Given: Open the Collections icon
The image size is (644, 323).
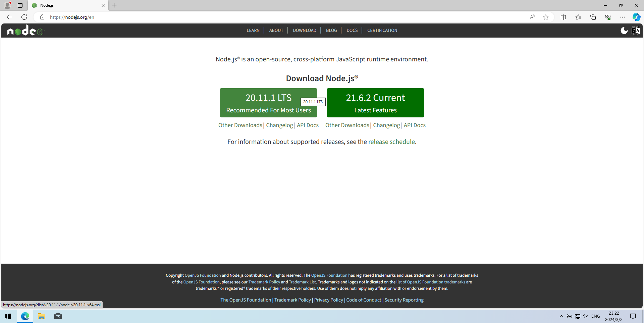Looking at the screenshot, I should tap(593, 17).
